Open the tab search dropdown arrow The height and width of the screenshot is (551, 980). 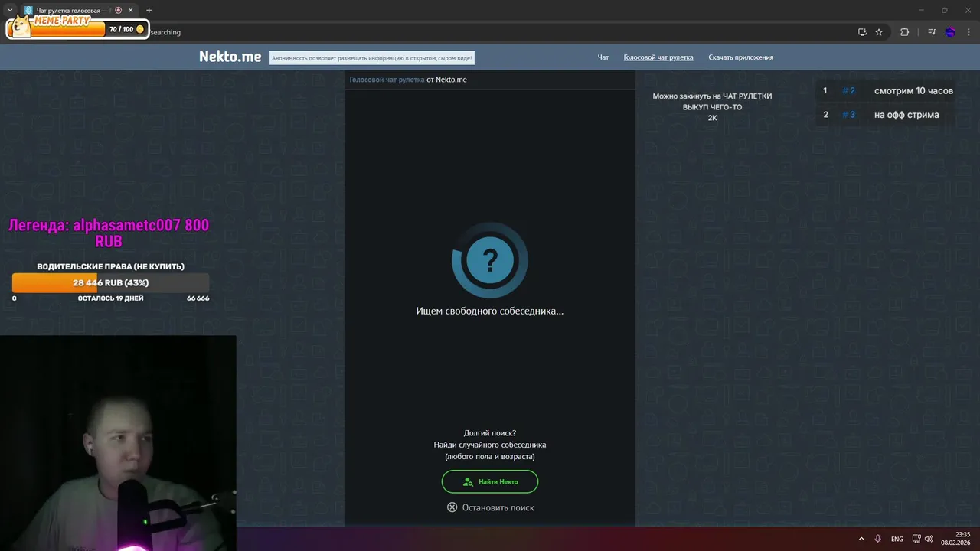click(x=10, y=10)
